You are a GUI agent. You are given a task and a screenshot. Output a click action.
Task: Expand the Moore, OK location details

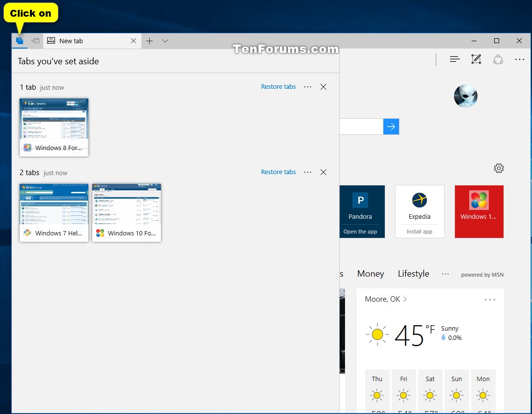(x=386, y=299)
